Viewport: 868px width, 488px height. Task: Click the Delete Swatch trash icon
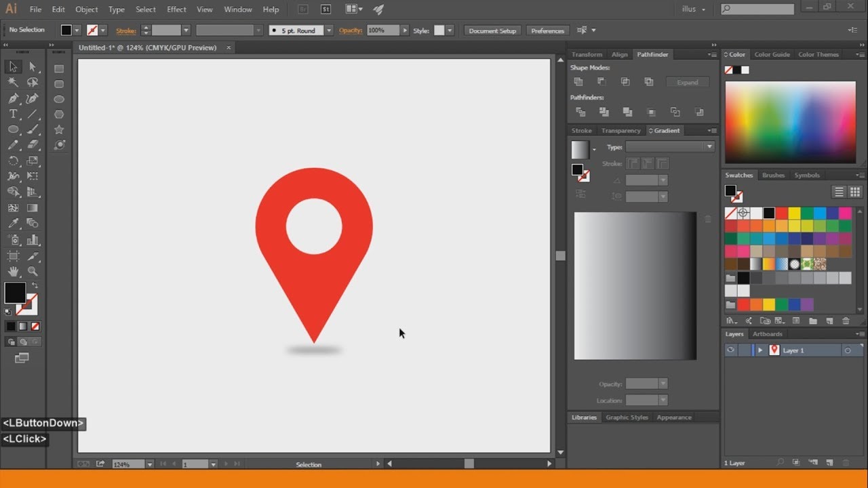coord(846,321)
